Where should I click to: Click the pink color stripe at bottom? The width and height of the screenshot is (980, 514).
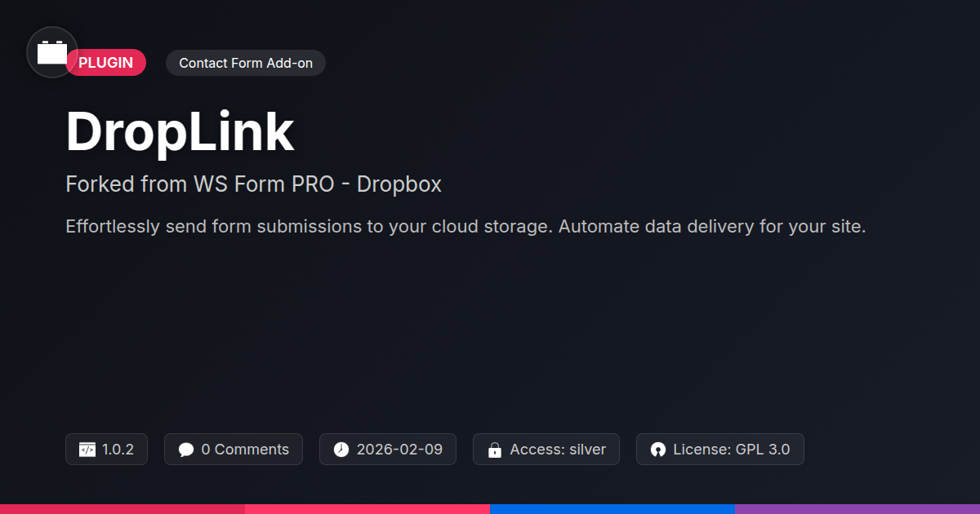(x=367, y=509)
